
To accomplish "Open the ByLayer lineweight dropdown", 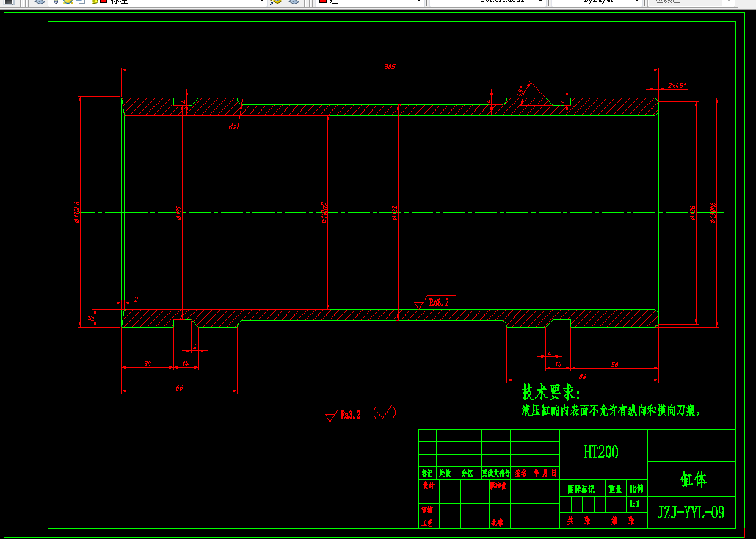I will (x=597, y=2).
